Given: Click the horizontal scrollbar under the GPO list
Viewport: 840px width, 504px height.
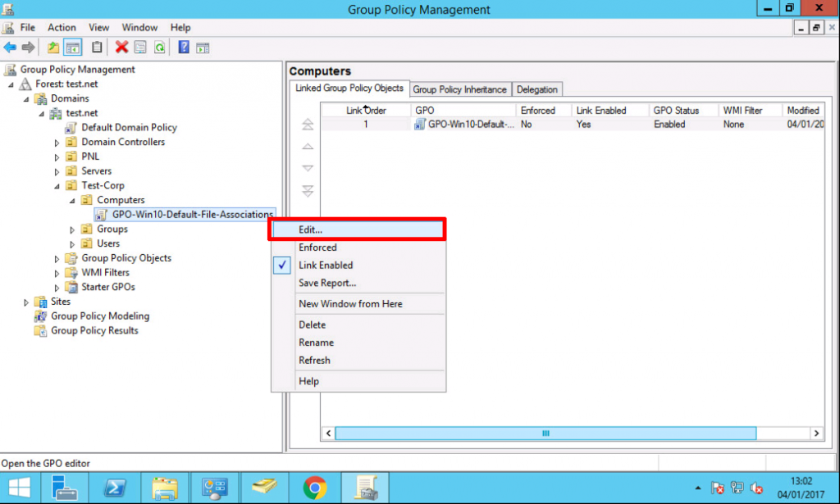Looking at the screenshot, I should [545, 433].
